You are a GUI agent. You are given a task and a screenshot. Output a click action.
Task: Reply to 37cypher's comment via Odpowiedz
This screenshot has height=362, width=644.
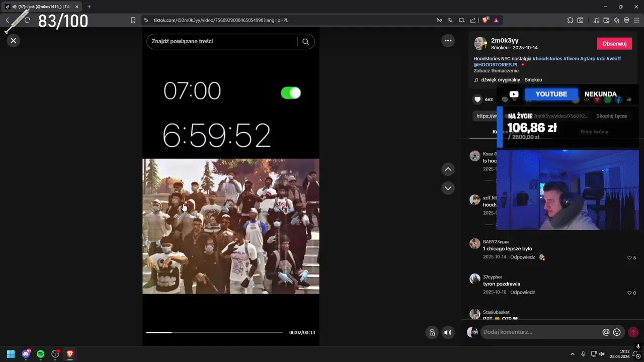click(522, 292)
